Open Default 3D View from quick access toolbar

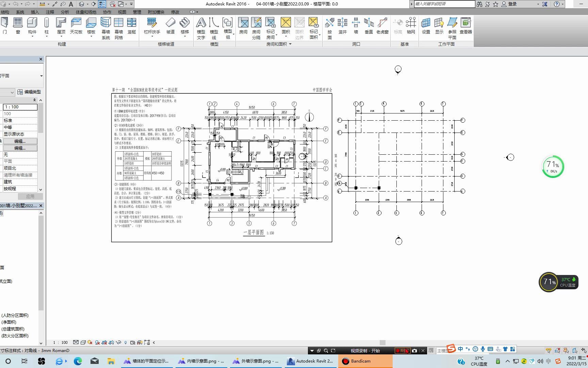tap(81, 4)
